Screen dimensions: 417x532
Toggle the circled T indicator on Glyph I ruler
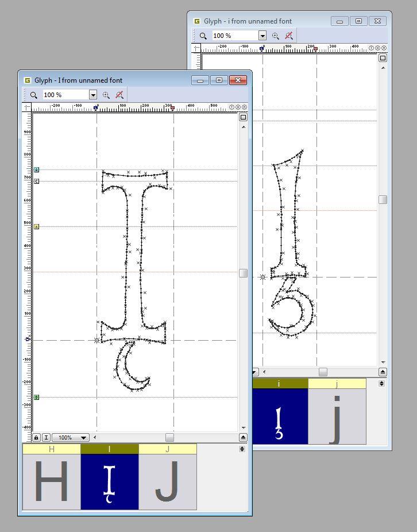(231, 107)
